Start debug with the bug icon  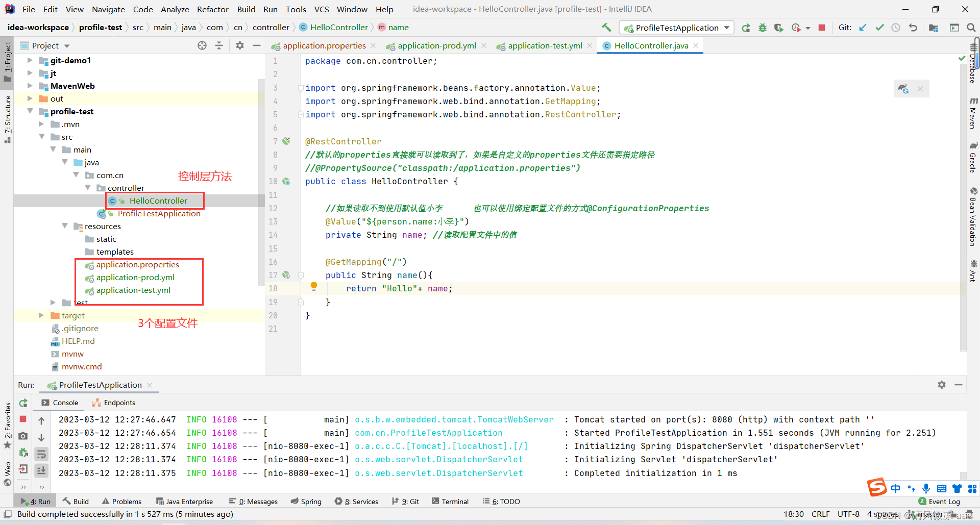tap(763, 28)
